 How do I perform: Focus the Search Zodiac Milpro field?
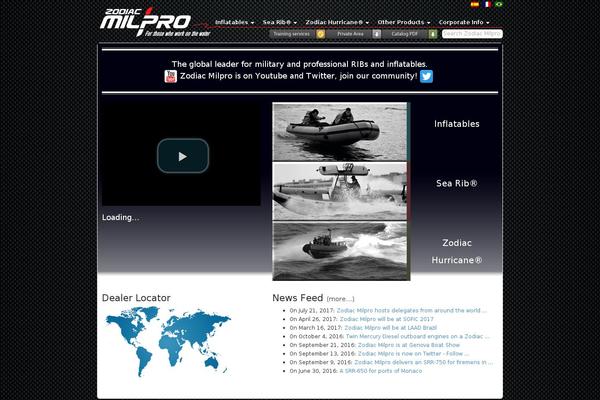pyautogui.click(x=472, y=34)
